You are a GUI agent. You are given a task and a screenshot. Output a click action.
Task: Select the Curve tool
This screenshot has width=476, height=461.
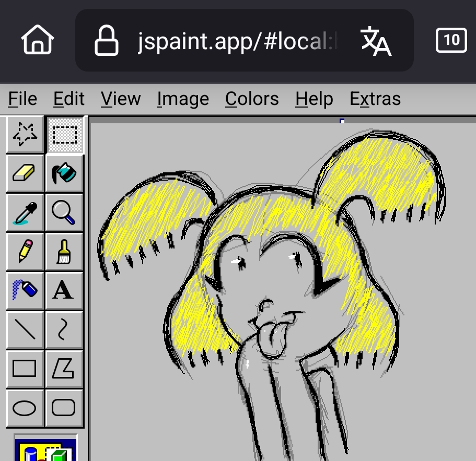coord(64,329)
